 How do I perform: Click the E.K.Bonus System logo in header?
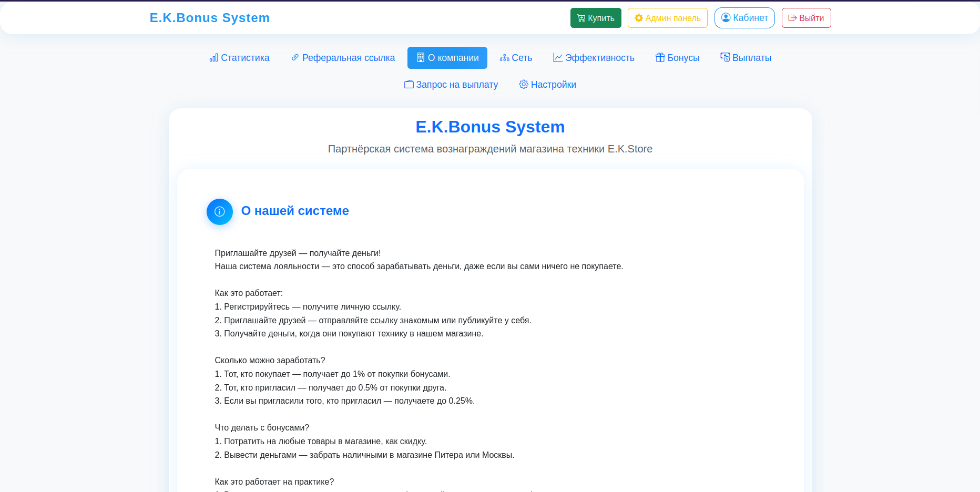click(x=210, y=18)
